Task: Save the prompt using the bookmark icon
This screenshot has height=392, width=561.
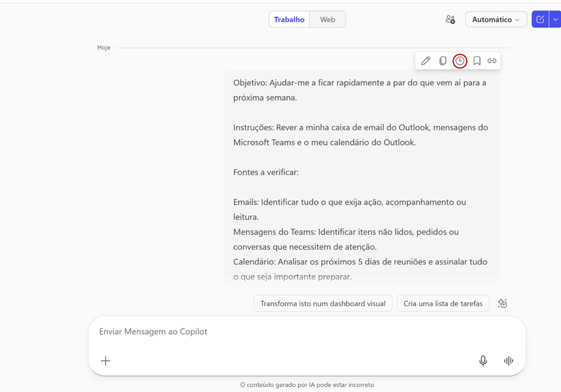Action: point(477,61)
